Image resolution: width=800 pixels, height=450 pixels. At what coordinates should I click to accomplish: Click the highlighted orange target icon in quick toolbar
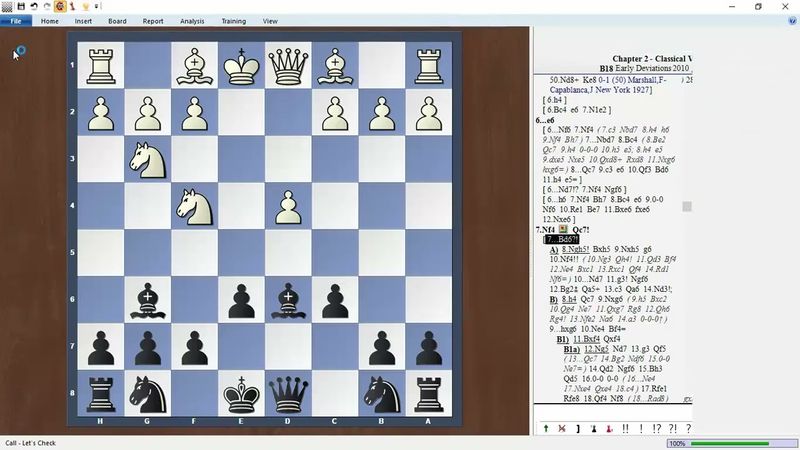(59, 6)
